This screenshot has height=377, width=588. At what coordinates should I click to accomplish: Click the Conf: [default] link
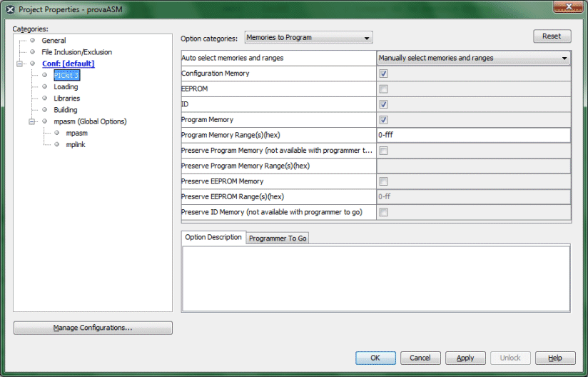(x=68, y=64)
